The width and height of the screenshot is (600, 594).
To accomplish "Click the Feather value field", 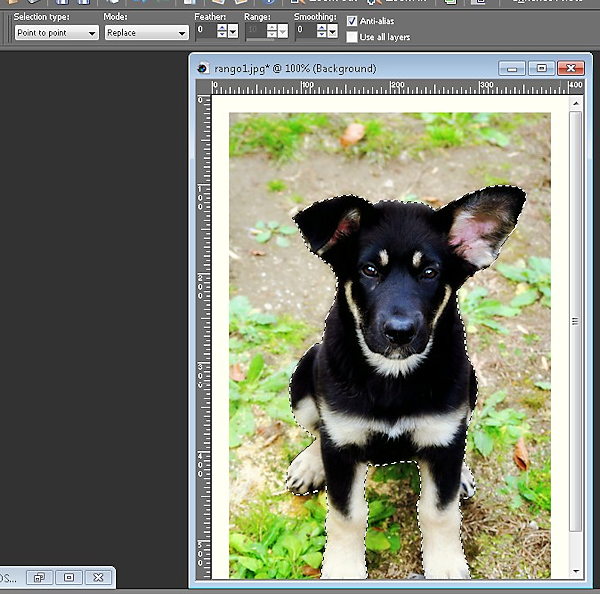I will tap(206, 30).
